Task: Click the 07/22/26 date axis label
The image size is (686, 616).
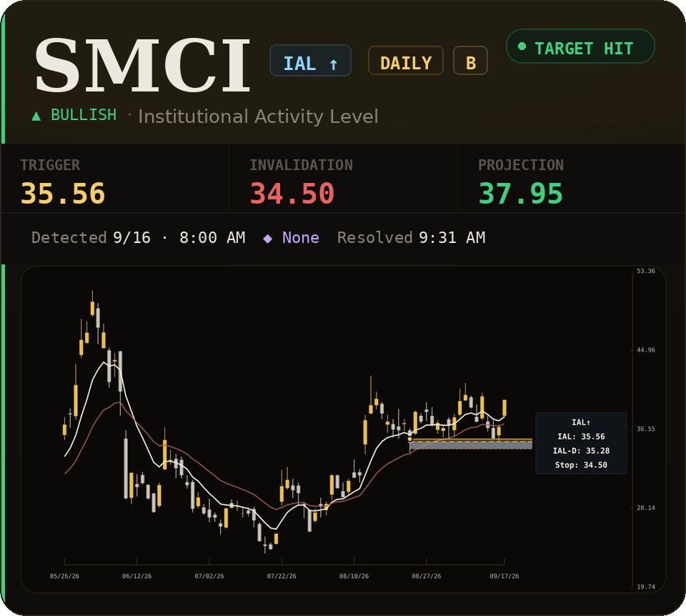Action: (x=282, y=576)
